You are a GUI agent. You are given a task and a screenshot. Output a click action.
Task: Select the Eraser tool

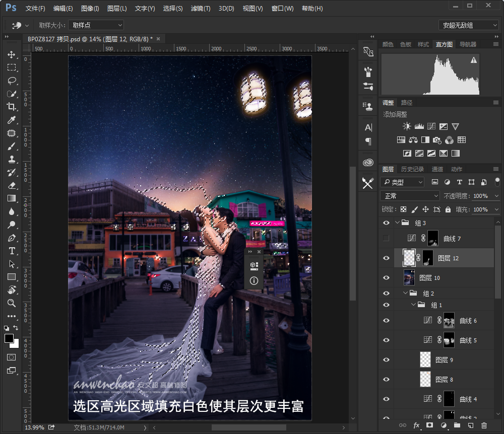(12, 185)
